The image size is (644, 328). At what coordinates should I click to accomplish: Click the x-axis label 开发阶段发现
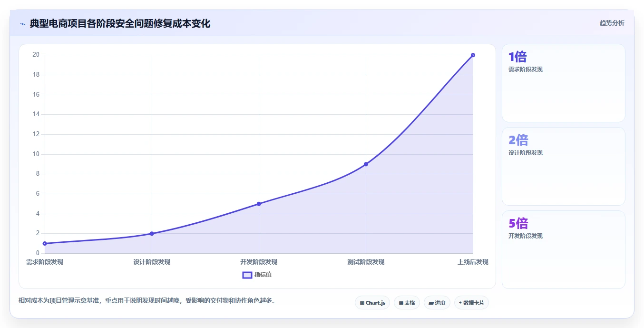tap(259, 262)
